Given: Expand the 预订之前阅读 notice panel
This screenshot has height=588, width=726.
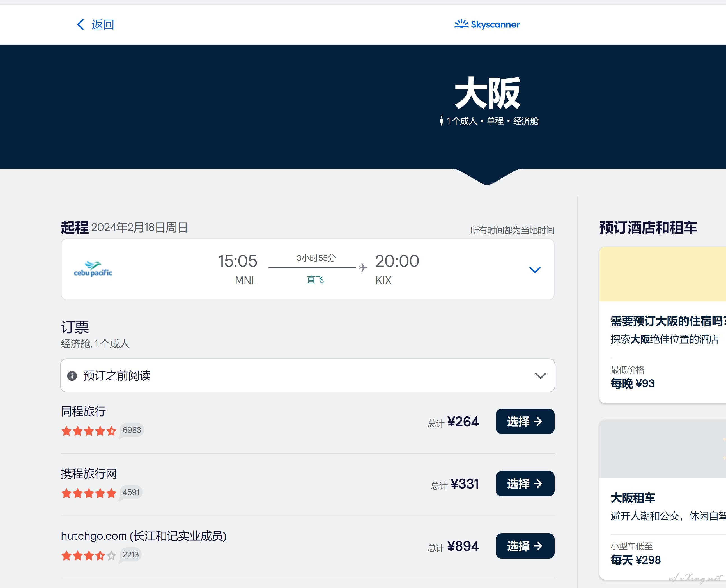Looking at the screenshot, I should (307, 375).
